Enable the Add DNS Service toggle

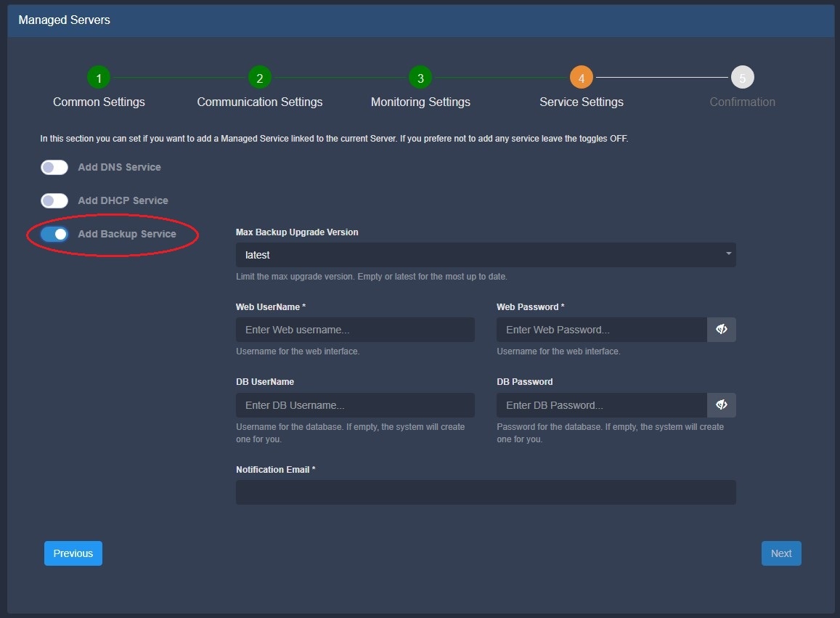pyautogui.click(x=54, y=167)
